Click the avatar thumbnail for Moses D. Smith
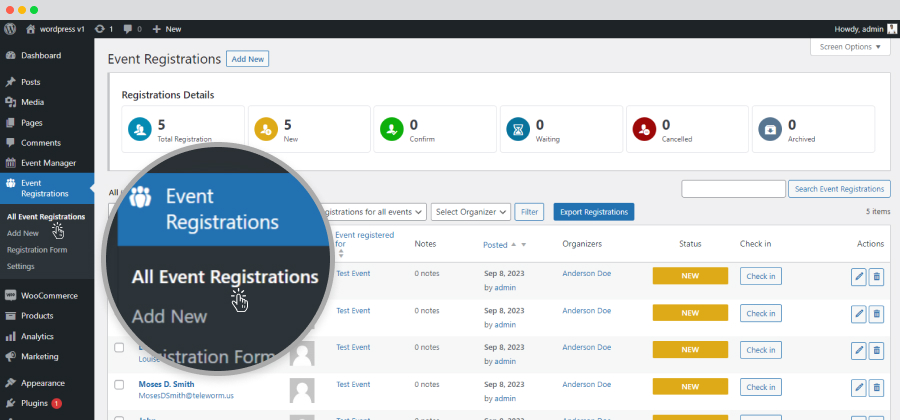This screenshot has width=900, height=420. (x=302, y=390)
